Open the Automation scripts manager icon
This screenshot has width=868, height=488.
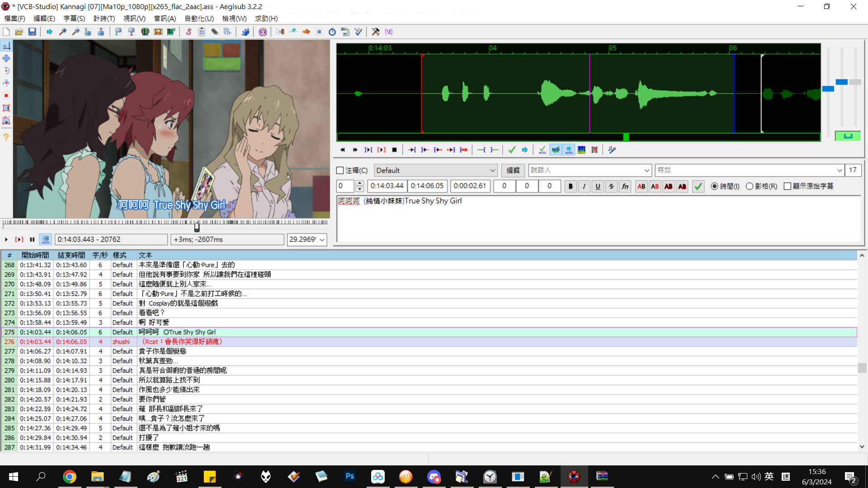click(x=245, y=32)
